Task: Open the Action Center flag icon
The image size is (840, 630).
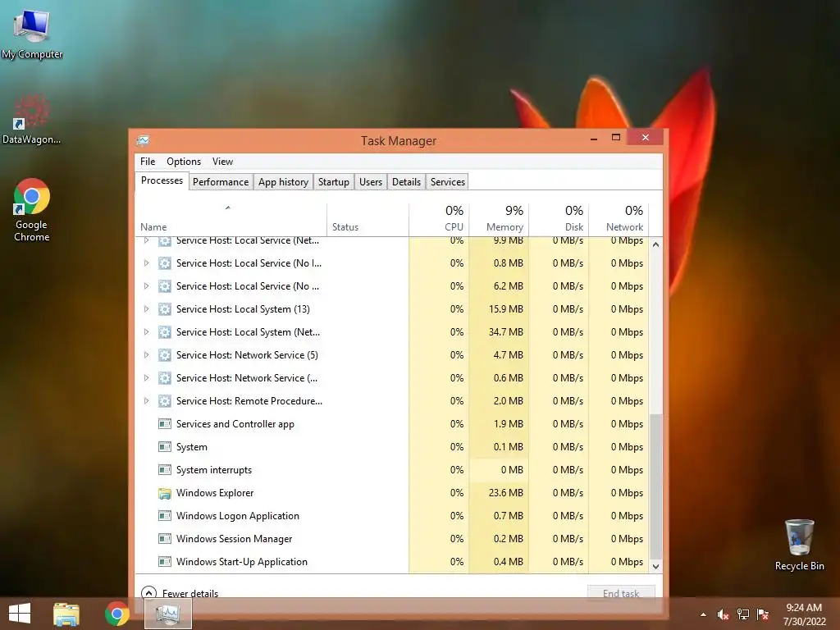Action: pos(763,614)
